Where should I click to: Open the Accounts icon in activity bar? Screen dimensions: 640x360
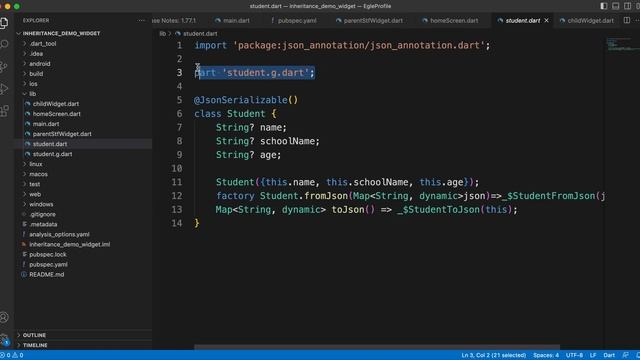tap(4, 317)
